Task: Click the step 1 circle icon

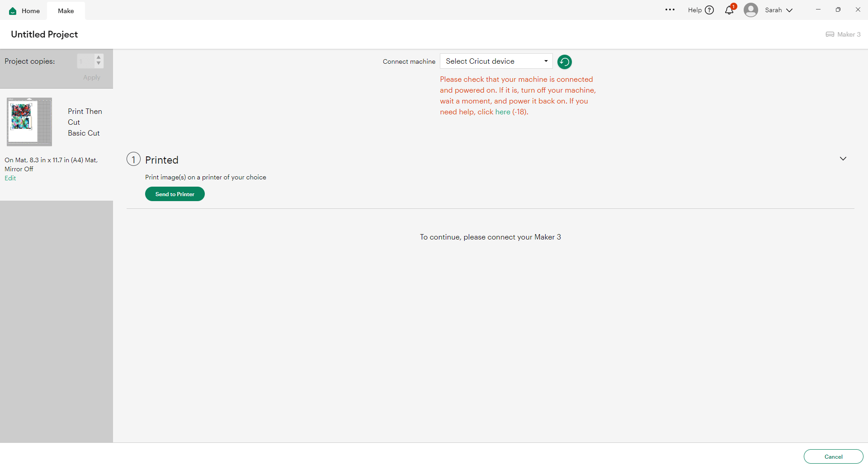Action: tap(133, 159)
